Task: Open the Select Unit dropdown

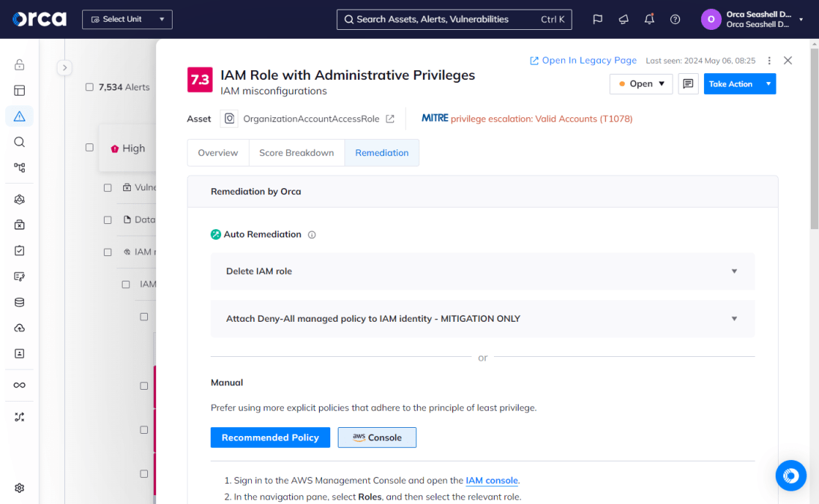Action: [127, 19]
